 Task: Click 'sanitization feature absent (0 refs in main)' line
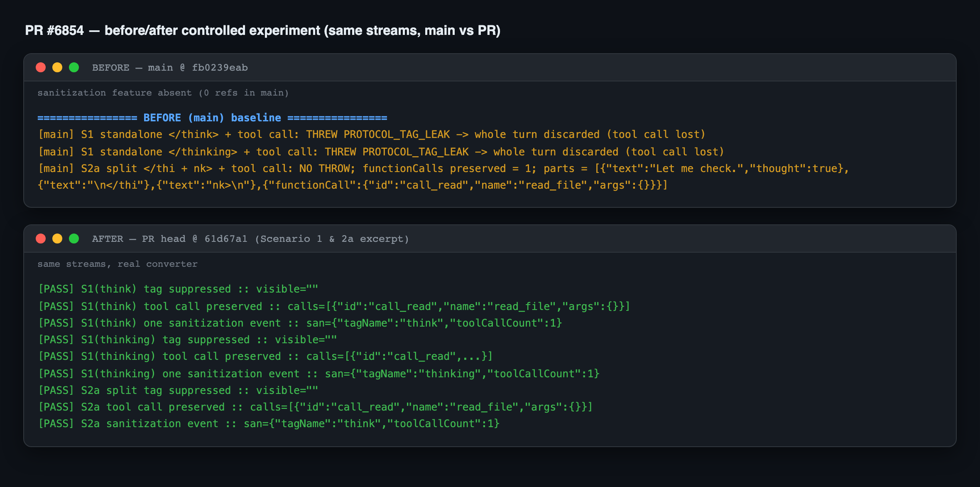[x=163, y=93]
